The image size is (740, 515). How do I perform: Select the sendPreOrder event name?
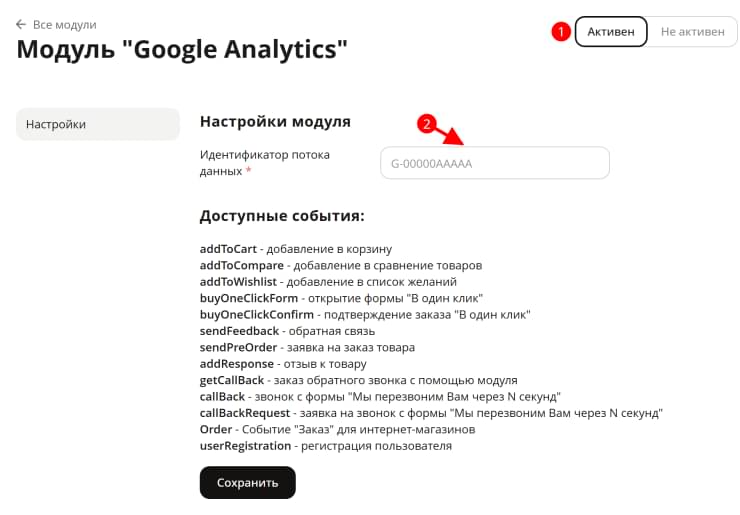[x=238, y=347]
